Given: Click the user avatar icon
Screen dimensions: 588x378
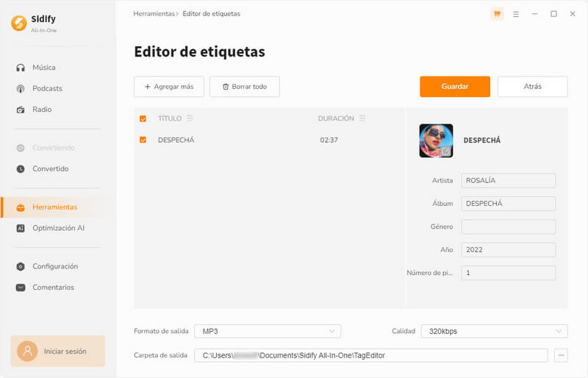Looking at the screenshot, I should pos(27,352).
